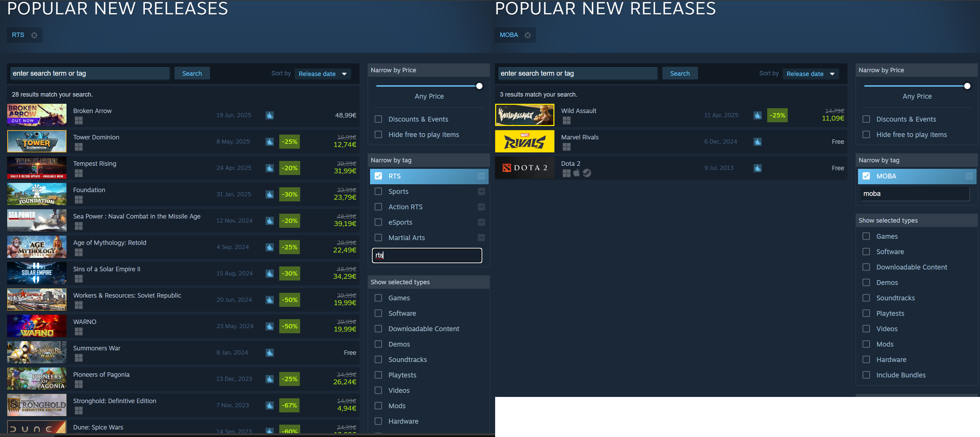Exclude the Action RTS tag with minus icon

[481, 207]
